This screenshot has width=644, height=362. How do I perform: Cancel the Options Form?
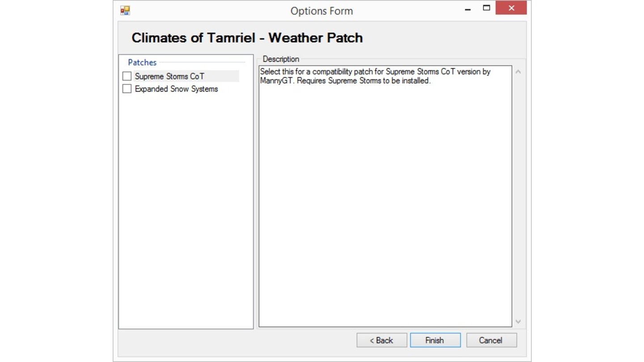[x=491, y=340]
